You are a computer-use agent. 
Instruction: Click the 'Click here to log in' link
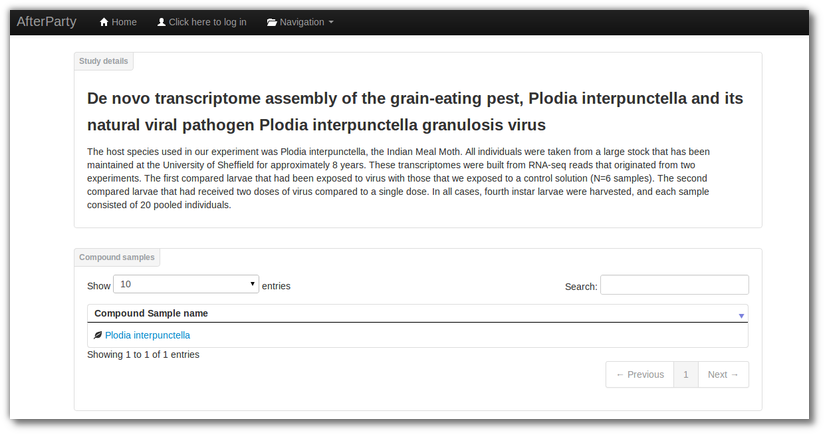202,22
